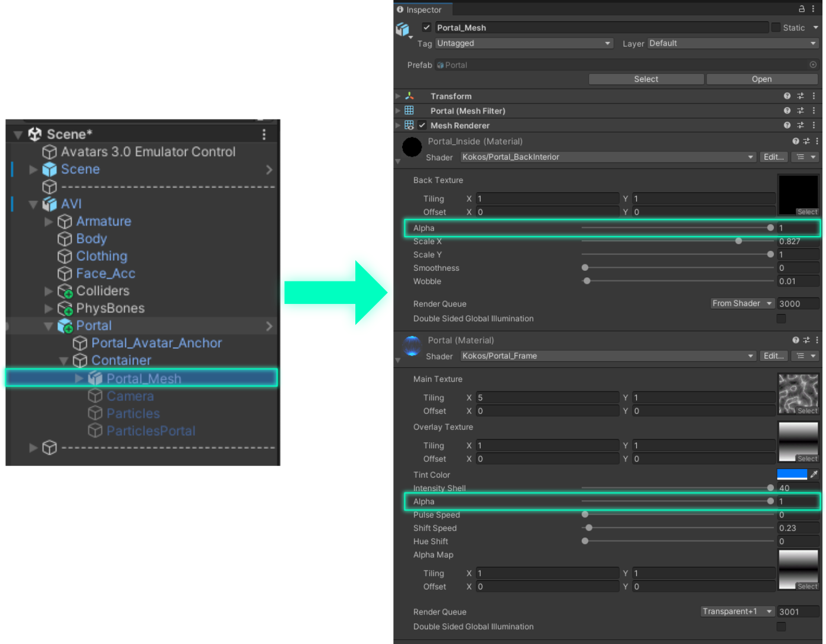Viewport: 826px width, 644px height.
Task: Expand the Transform component
Action: (398, 96)
